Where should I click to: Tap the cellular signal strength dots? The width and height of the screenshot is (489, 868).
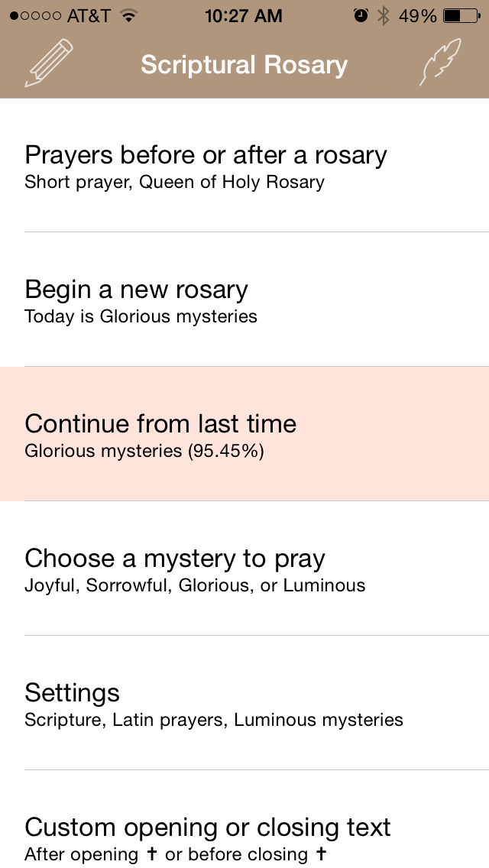point(35,15)
